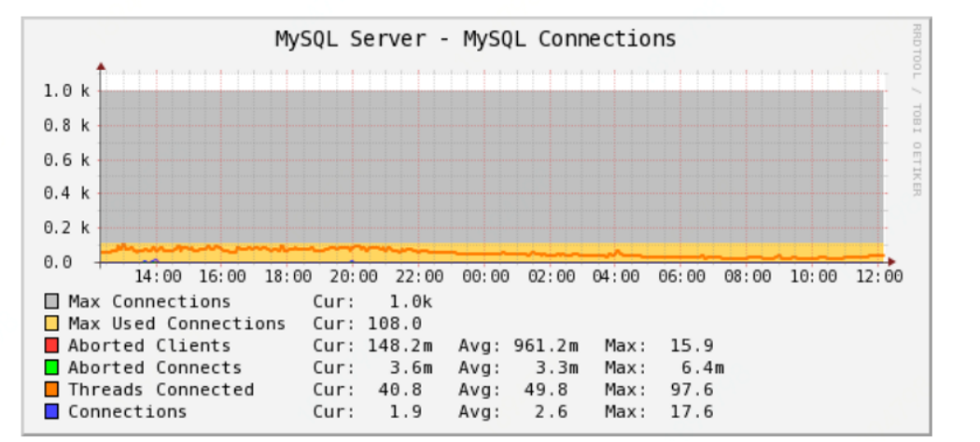Click the 14:00 x-axis time label
Viewport: 980px width, 442px height.
[x=158, y=276]
